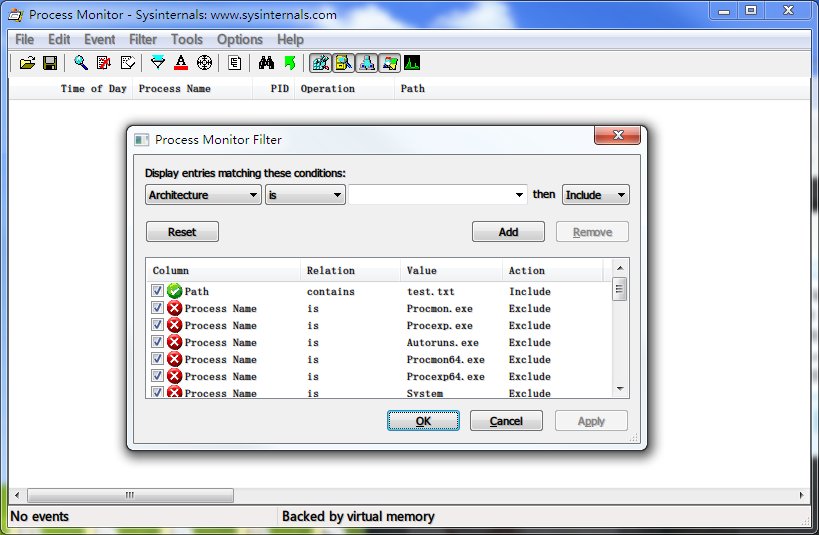Show the Process Tree toolbar icon
This screenshot has height=535, width=819.
pos(235,63)
